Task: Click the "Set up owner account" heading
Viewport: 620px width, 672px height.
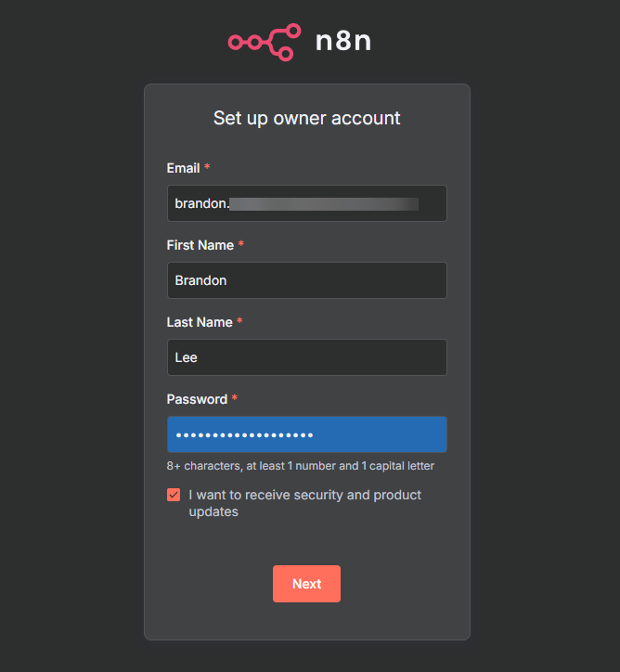Action: pyautogui.click(x=306, y=118)
